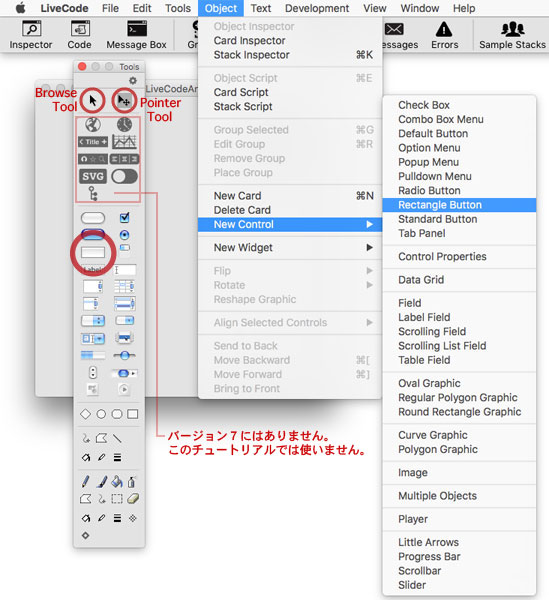Screen dimensions: 549x600
Task: Select the straight line graphic tool
Action: [117, 438]
